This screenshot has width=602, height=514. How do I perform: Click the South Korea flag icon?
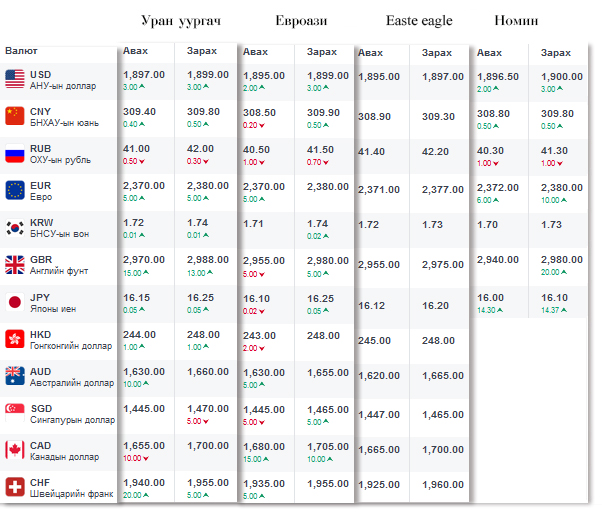click(14, 227)
